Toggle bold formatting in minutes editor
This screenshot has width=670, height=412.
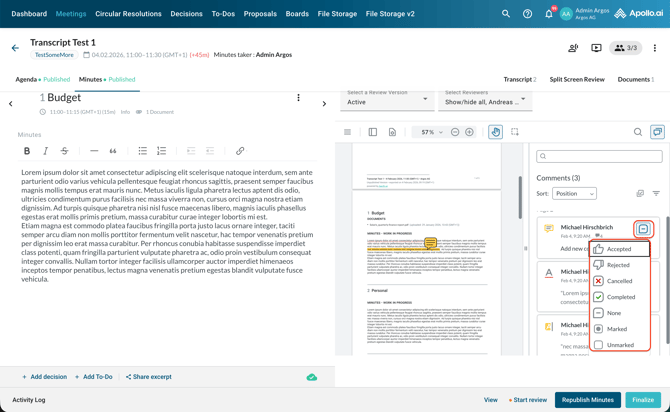pyautogui.click(x=27, y=151)
